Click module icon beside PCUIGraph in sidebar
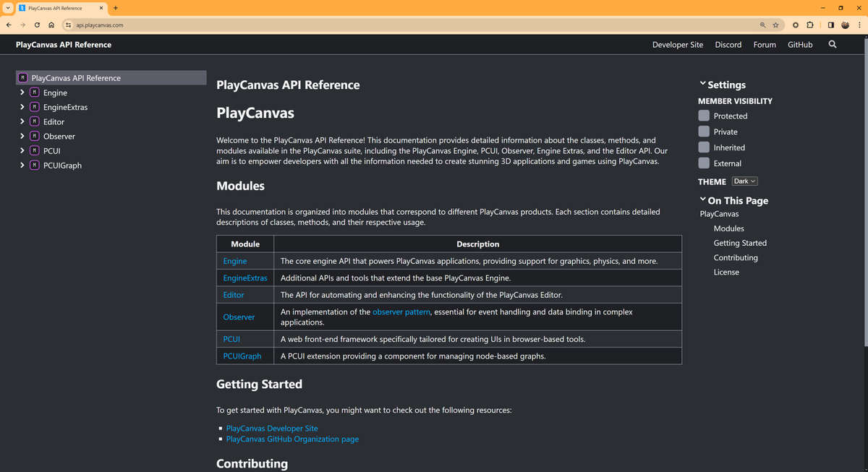 pos(35,165)
